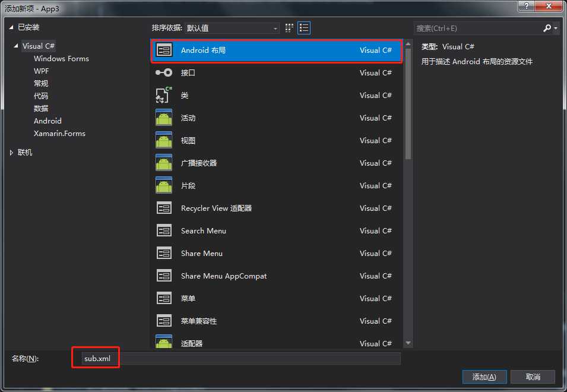This screenshot has height=392, width=567.
Task: Select the Android 布局 template icon
Action: coord(164,50)
